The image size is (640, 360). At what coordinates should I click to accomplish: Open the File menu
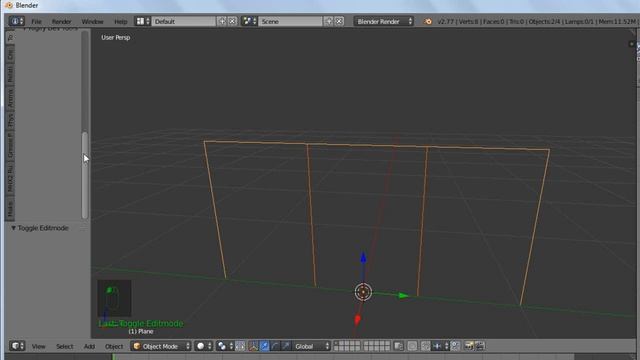tap(37, 21)
